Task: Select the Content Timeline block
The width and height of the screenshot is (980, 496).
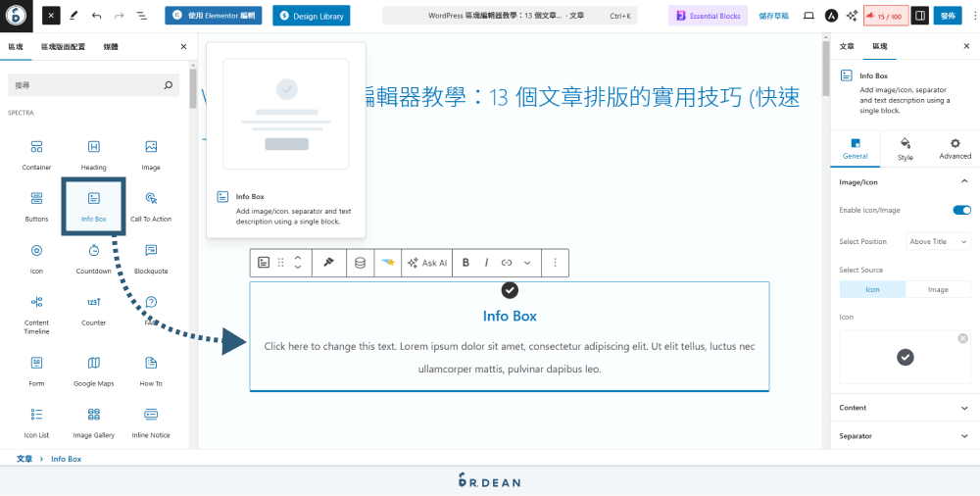Action: click(x=36, y=315)
